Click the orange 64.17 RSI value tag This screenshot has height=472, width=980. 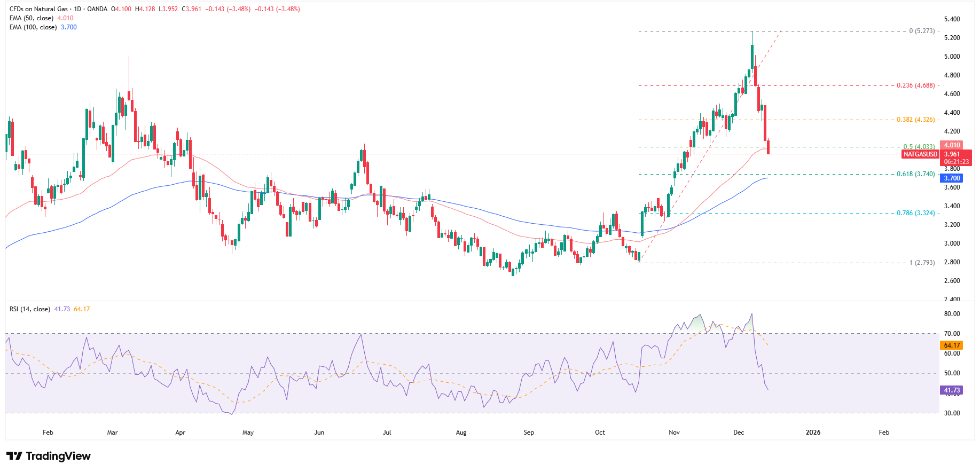point(952,345)
